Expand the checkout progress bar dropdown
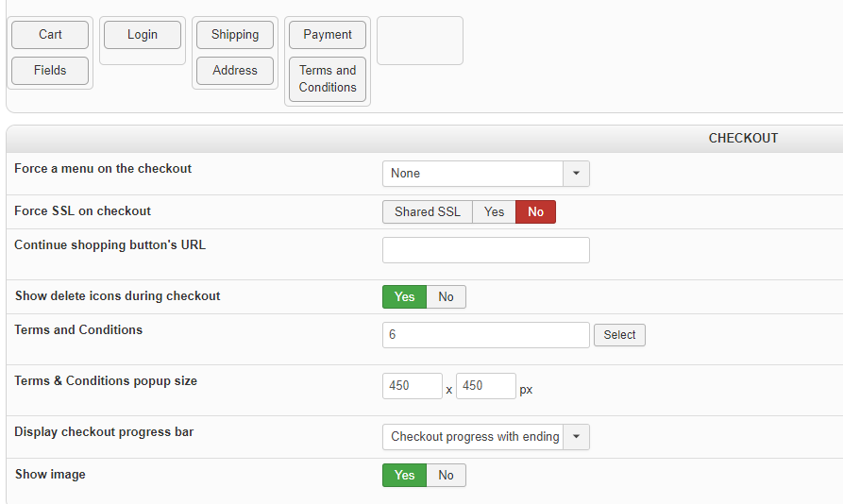 [576, 437]
